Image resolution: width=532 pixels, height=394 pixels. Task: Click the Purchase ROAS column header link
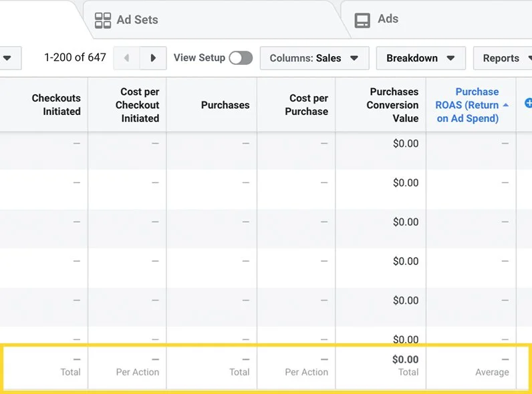tap(468, 105)
